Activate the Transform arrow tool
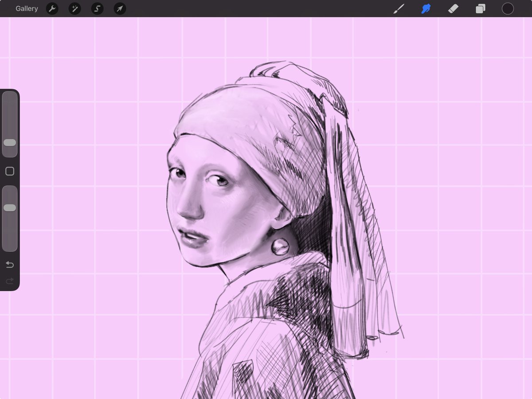 click(120, 8)
